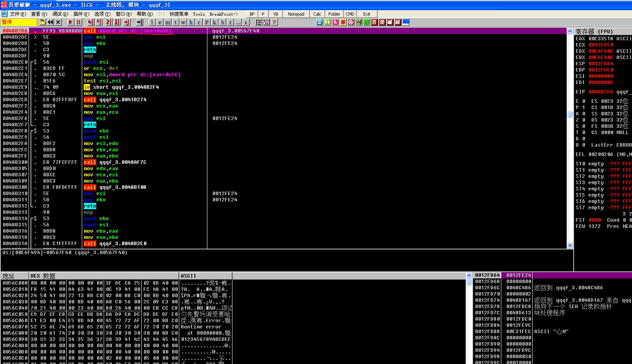Viewport: 632px width, 364px height.
Task: Click the Open file folder icon
Action: (x=42, y=22)
